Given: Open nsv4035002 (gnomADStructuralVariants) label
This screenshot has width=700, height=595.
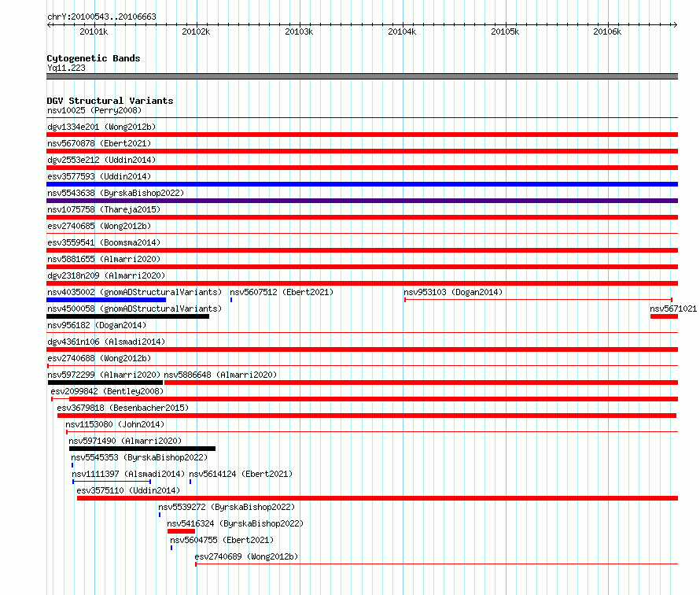Looking at the screenshot, I should 134,292.
